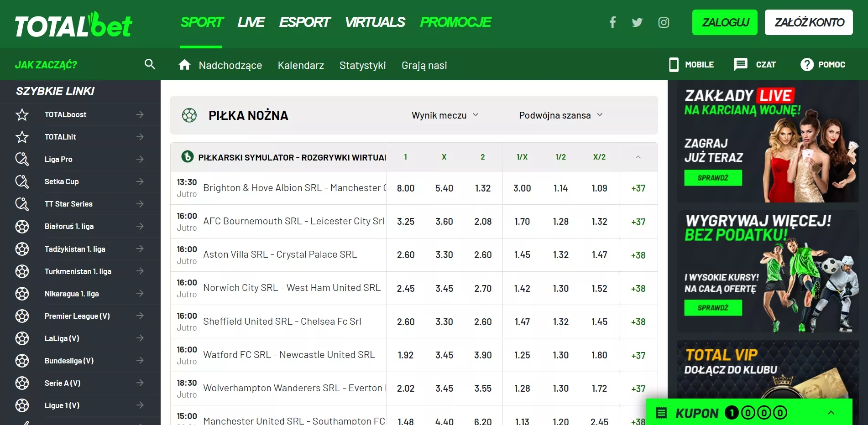
Task: Click the star icon beside TOTALboost
Action: pyautogui.click(x=22, y=114)
